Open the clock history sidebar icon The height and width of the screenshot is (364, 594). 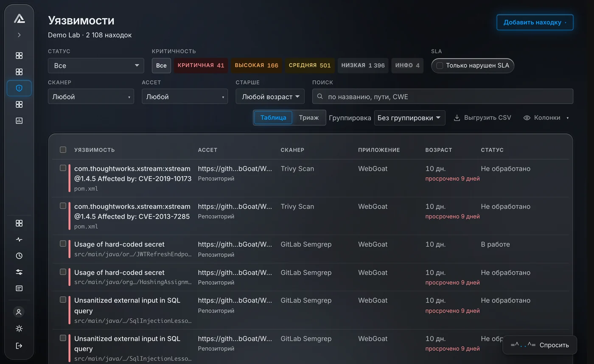pos(19,256)
